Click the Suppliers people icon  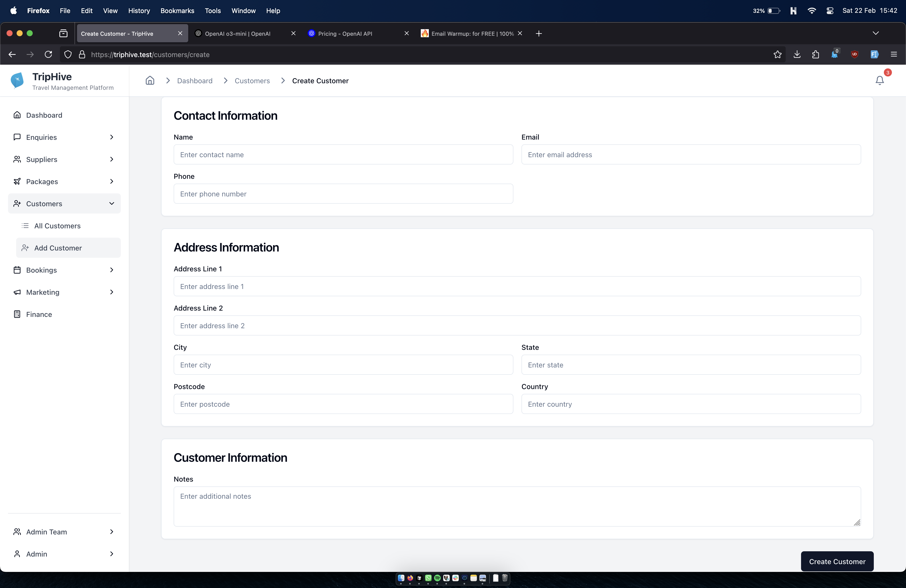tap(17, 159)
